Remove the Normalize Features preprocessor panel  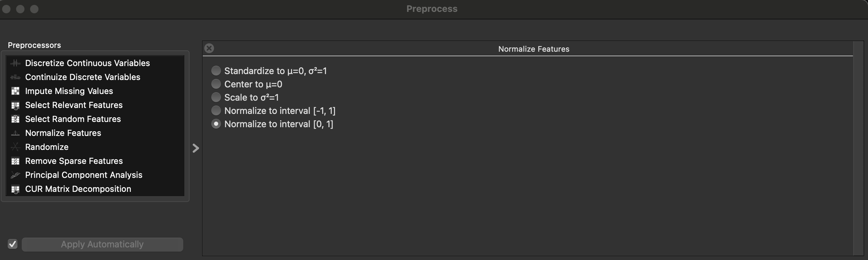(209, 48)
